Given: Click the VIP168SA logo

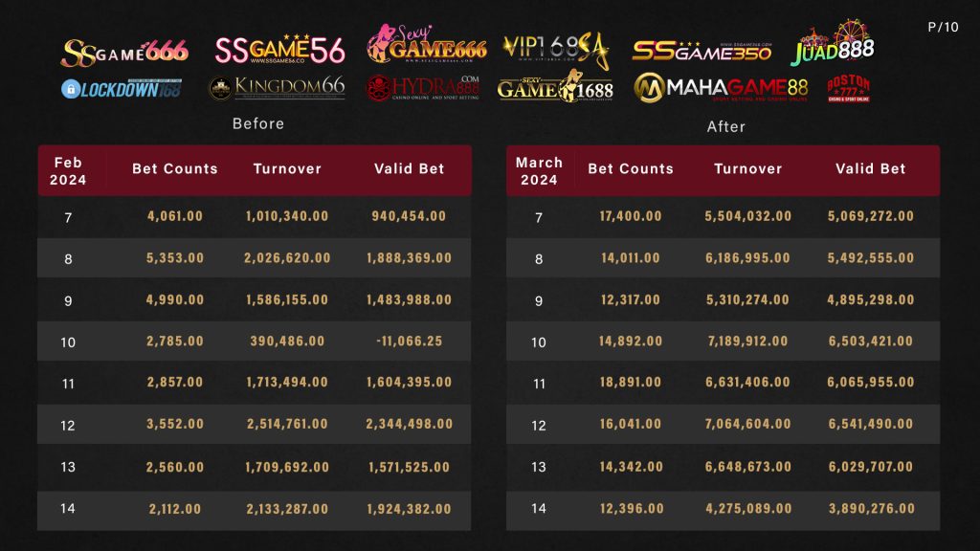Looking at the screenshot, I should 556,51.
